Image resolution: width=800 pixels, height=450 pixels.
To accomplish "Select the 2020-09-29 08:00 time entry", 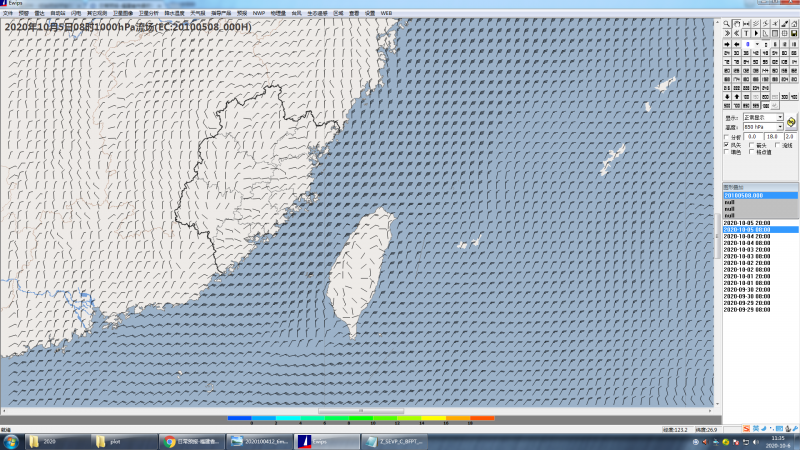I will (x=747, y=310).
